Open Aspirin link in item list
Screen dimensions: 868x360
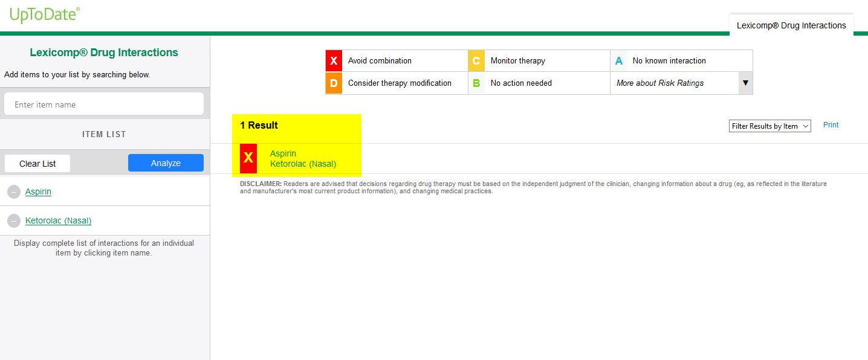(x=38, y=191)
